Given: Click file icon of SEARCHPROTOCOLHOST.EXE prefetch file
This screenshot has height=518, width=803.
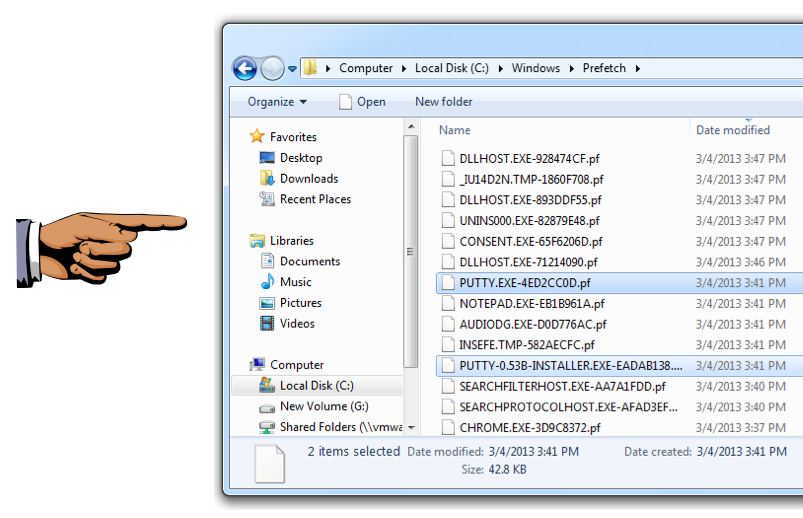Looking at the screenshot, I should tap(448, 407).
